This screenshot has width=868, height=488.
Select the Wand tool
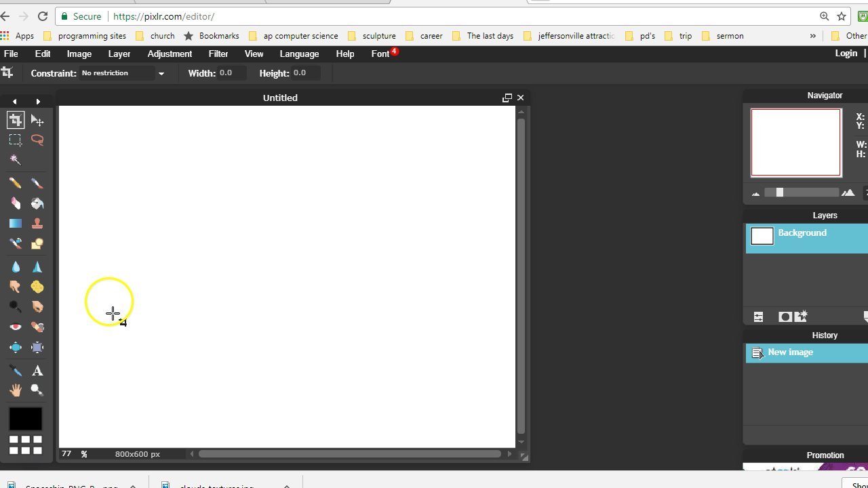click(16, 160)
